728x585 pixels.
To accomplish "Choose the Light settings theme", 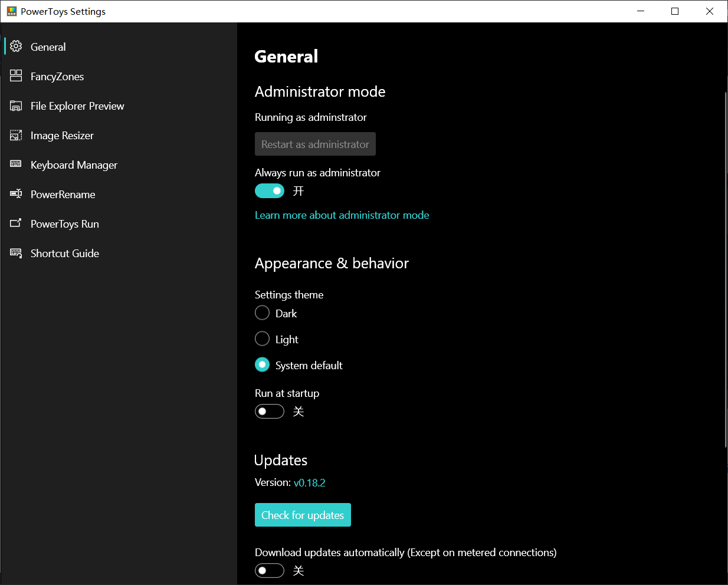I will [263, 339].
